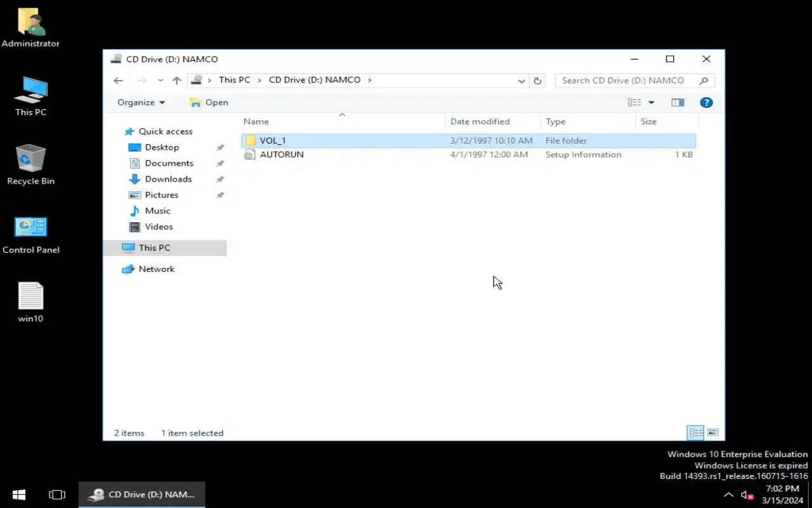The width and height of the screenshot is (812, 508).
Task: Select the Control Panel desktop icon
Action: 30,234
